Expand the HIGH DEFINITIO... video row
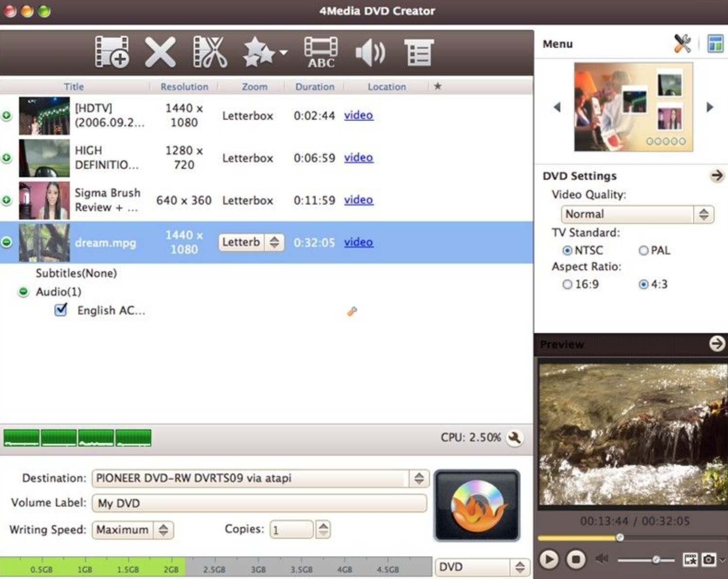728x579 pixels. coord(6,158)
